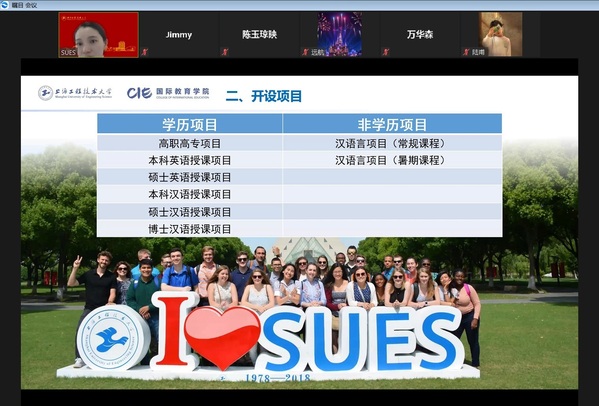Select the SUES presenter video tile

99,35
